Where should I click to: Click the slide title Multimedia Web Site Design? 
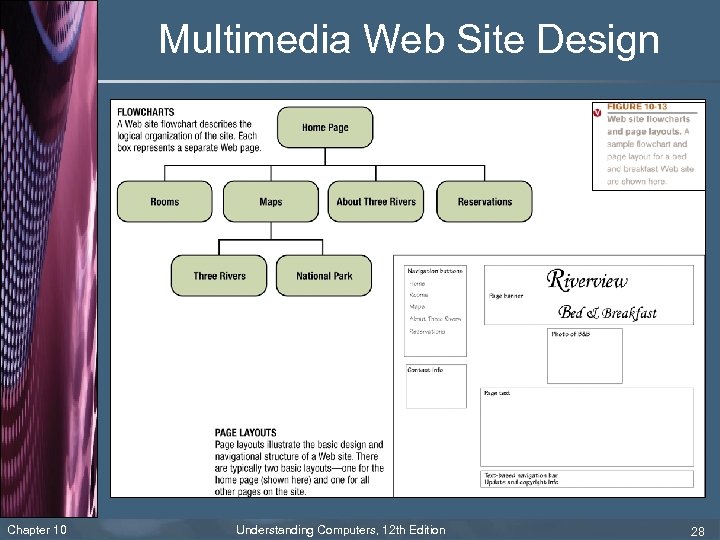pyautogui.click(x=409, y=39)
